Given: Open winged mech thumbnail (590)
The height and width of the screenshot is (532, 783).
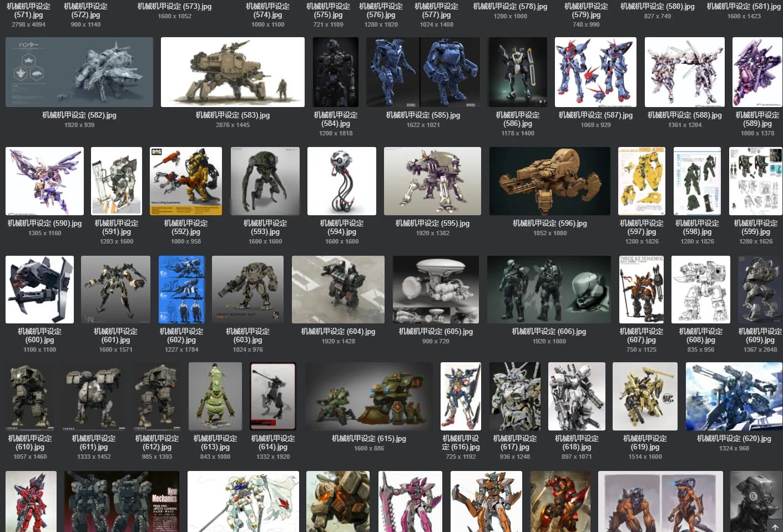Looking at the screenshot, I should coord(44,181).
